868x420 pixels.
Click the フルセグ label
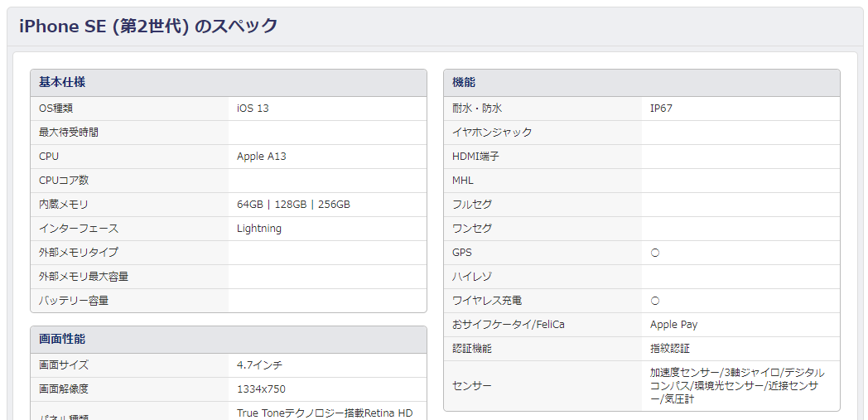pos(472,205)
